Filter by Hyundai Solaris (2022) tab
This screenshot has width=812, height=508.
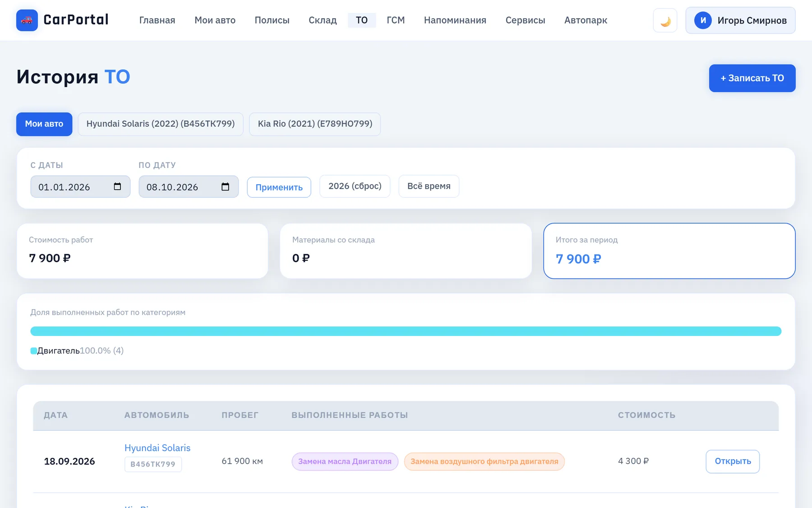(161, 124)
